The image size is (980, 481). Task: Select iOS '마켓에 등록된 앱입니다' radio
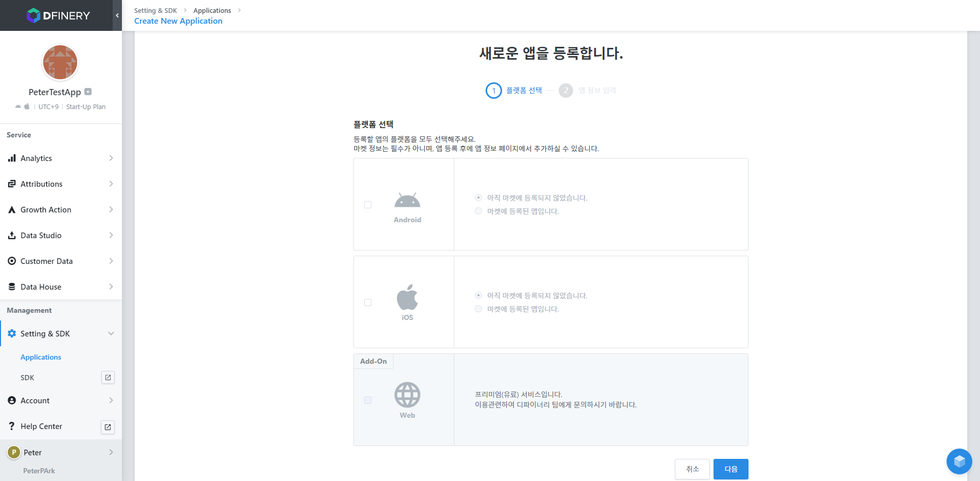pyautogui.click(x=478, y=309)
